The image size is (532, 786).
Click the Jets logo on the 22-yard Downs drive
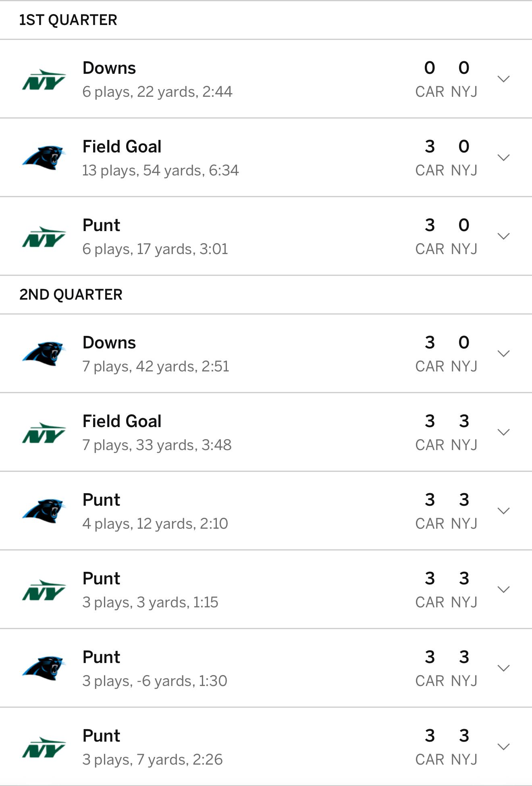(x=44, y=79)
